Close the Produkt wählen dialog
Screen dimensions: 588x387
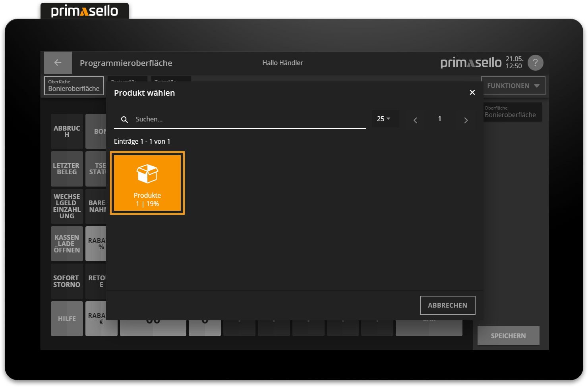[472, 92]
